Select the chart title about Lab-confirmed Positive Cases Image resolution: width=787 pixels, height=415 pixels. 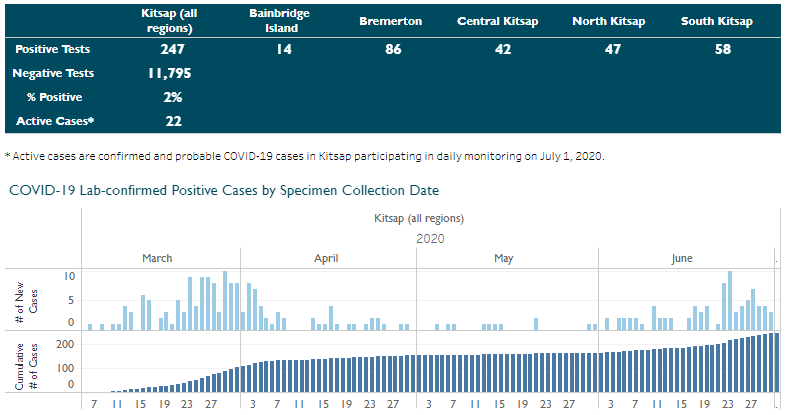(x=224, y=190)
